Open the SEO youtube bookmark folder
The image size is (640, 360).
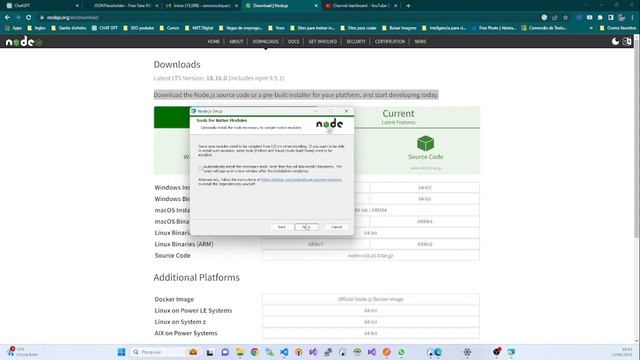[138, 28]
